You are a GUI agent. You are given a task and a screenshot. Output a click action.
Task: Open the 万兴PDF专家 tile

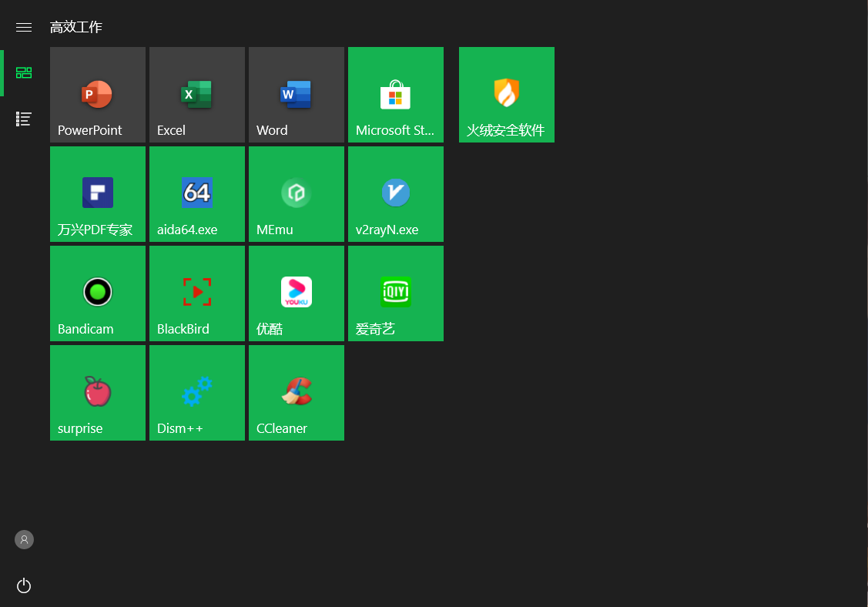point(97,194)
